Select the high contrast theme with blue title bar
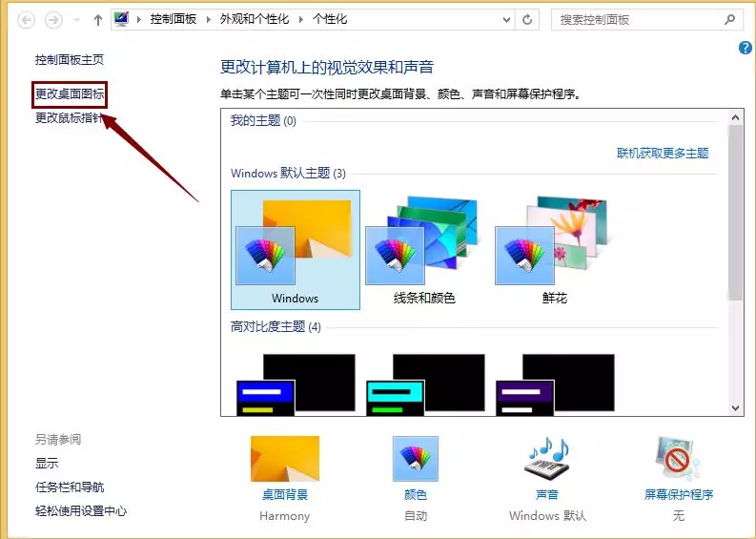This screenshot has width=756, height=539. point(296,384)
